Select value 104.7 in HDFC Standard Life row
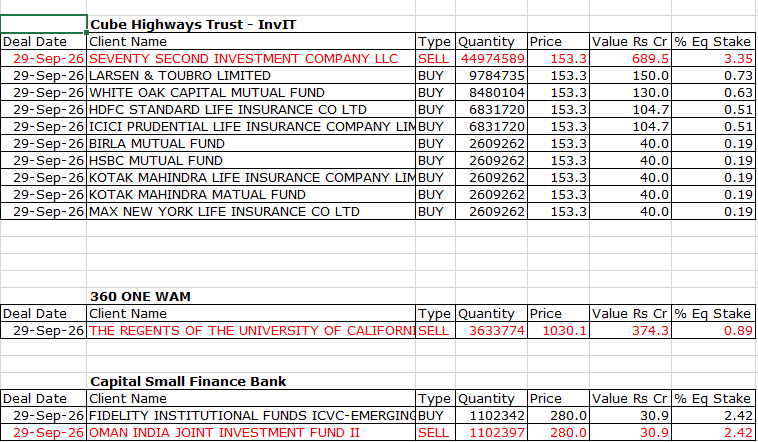Viewport: 758px width, 442px height. (x=630, y=109)
